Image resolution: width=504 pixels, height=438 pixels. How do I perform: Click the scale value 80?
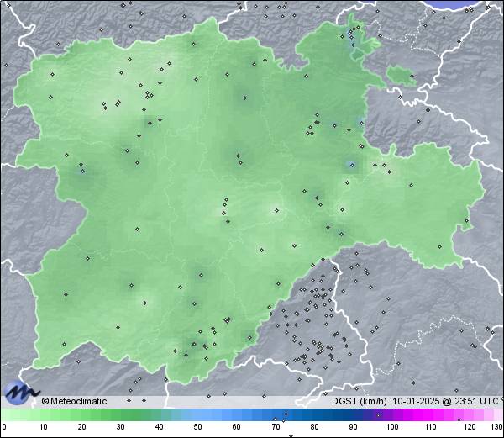click(315, 427)
